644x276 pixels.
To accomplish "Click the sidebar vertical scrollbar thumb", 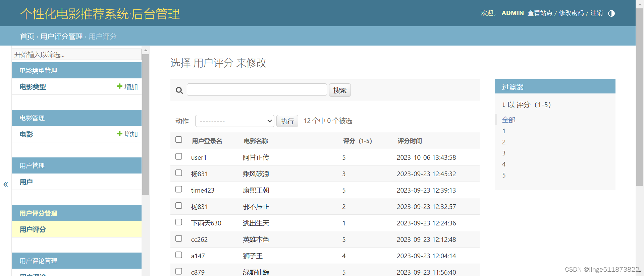I will pyautogui.click(x=146, y=125).
